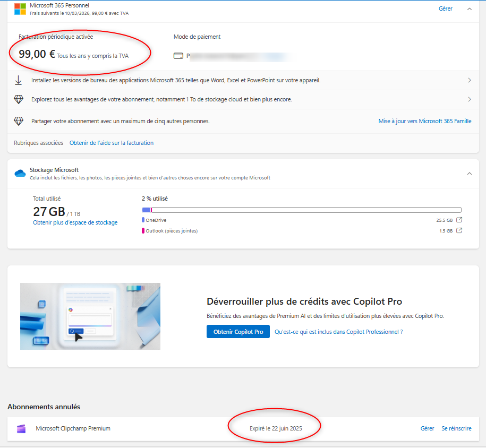Screen dimensions: 486x448
Task: Click the storage usage progress bar
Action: coord(302,210)
